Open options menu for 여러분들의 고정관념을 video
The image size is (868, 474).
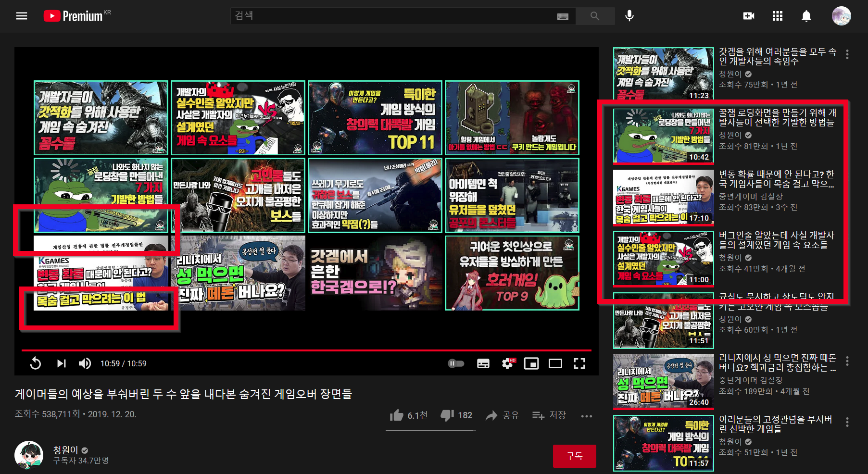coord(847,422)
